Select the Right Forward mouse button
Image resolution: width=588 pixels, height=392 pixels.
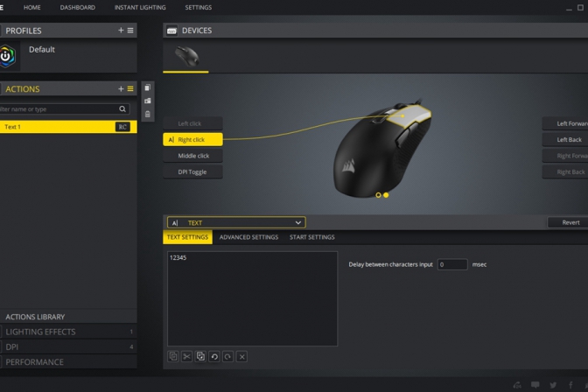(565, 156)
